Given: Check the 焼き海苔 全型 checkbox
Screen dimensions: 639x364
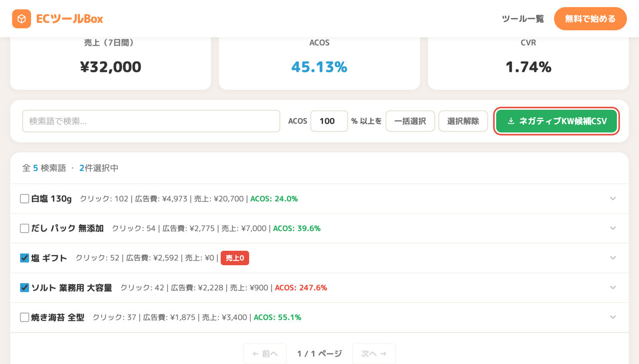Looking at the screenshot, I should click(x=24, y=317).
